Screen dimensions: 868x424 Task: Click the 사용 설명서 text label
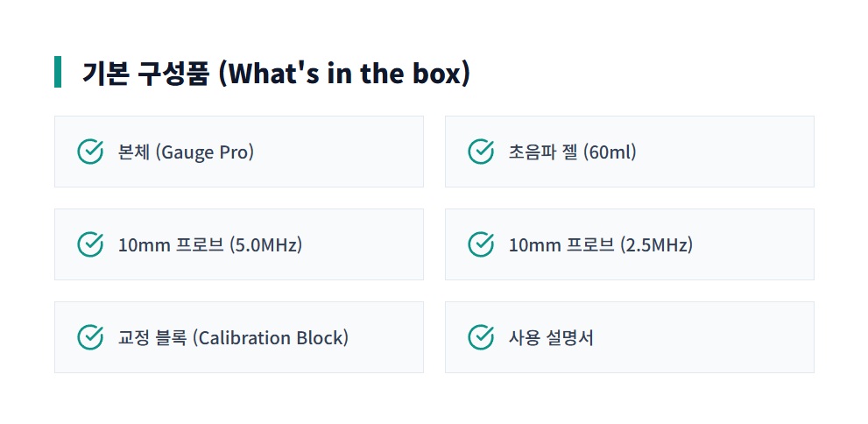click(x=551, y=337)
